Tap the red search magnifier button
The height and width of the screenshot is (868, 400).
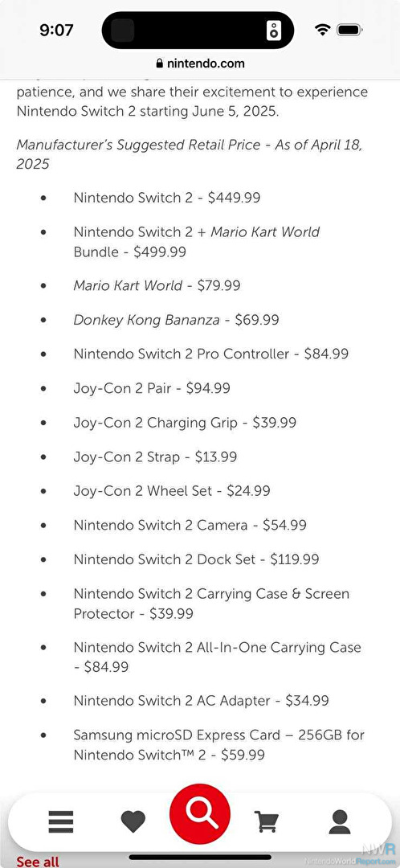pyautogui.click(x=200, y=813)
